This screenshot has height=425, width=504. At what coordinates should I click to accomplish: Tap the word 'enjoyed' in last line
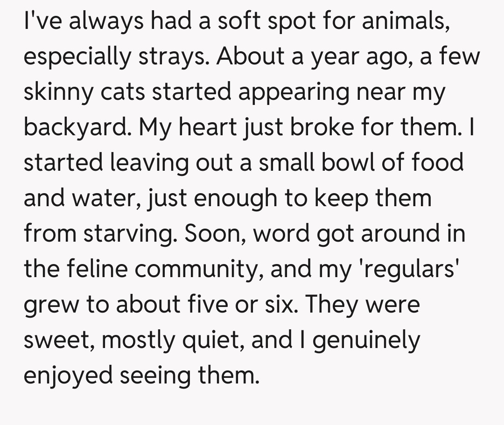click(68, 376)
